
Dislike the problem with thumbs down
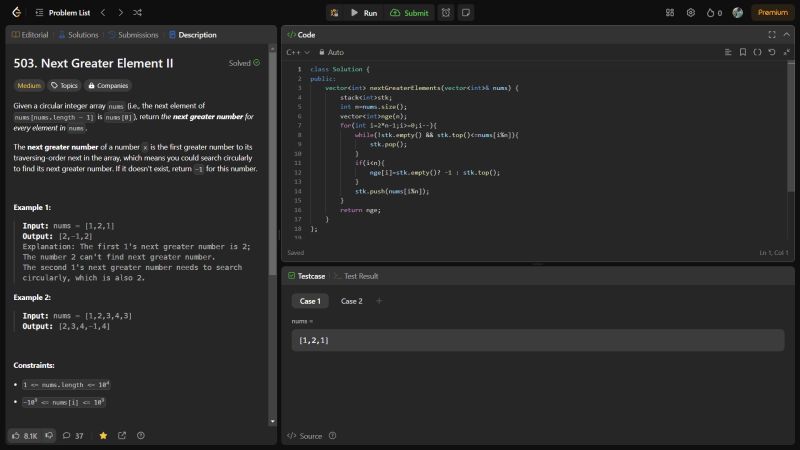(x=48, y=436)
